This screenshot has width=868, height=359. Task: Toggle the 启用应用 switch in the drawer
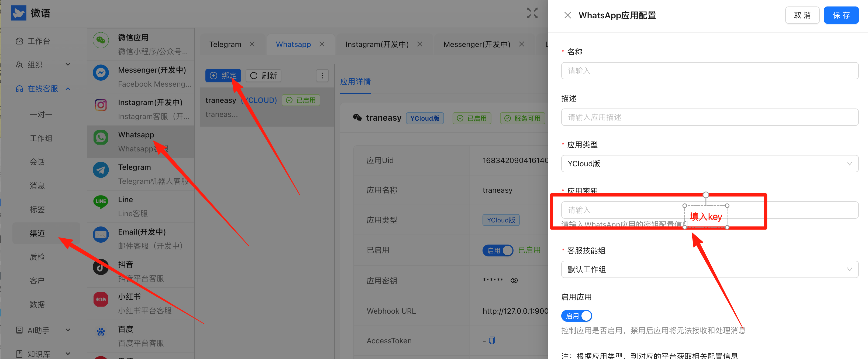577,316
